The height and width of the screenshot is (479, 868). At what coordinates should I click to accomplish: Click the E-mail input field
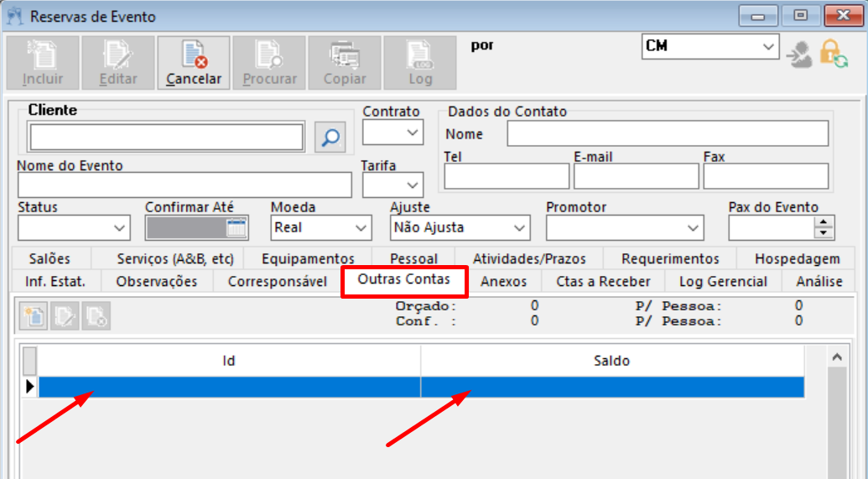click(x=636, y=176)
